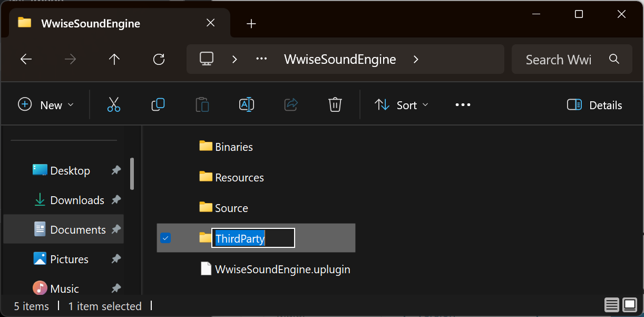This screenshot has width=644, height=317.
Task: Open the New item dropdown
Action: point(46,104)
